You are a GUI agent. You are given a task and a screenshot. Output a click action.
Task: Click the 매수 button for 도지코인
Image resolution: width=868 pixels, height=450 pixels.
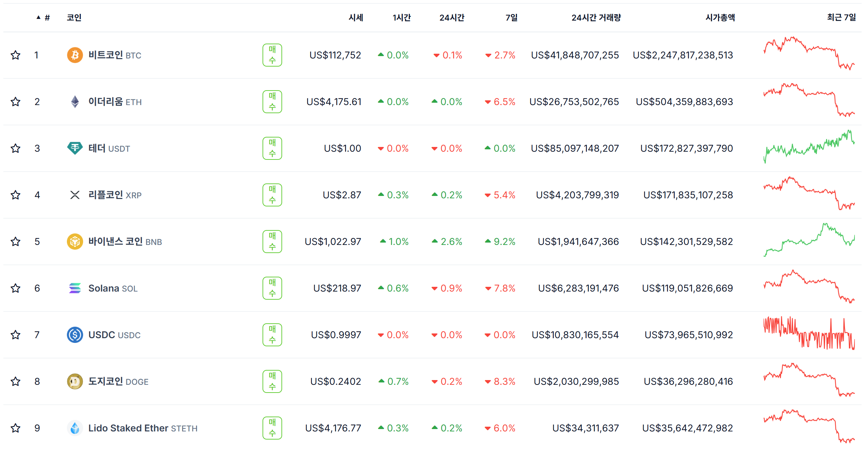[x=272, y=381]
